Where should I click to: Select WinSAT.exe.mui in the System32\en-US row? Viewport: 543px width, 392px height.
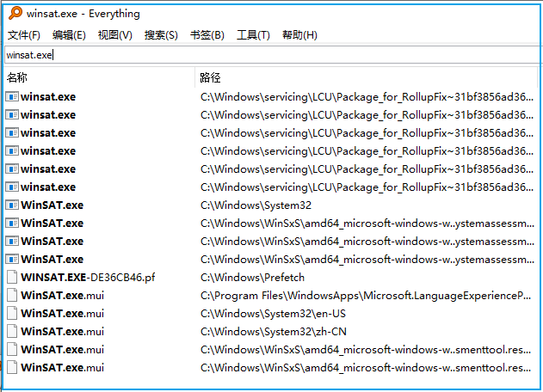(62, 314)
